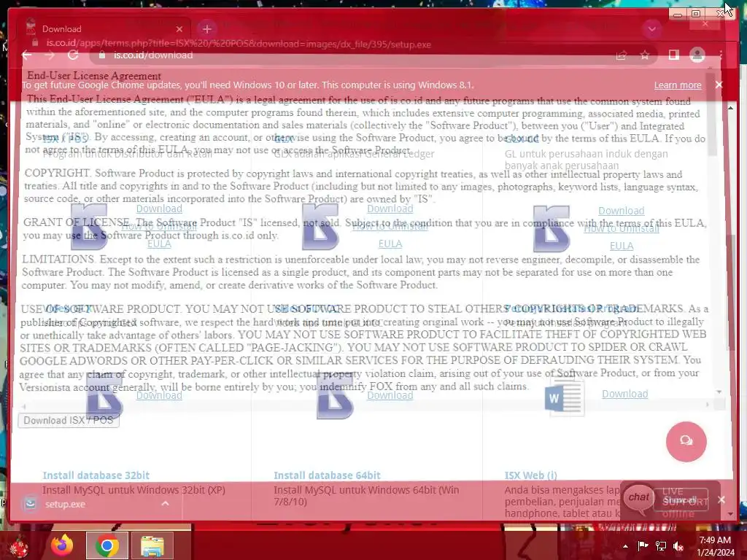Open Chrome side panel icon
Viewport: 747px width, 560px height.
pos(673,55)
